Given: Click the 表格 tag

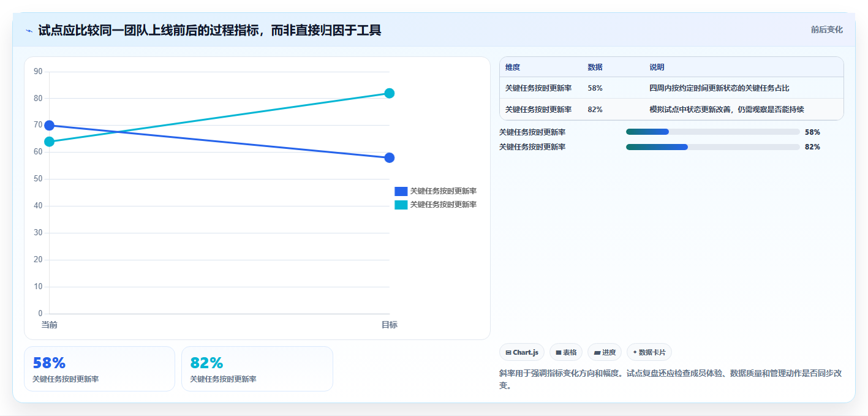Looking at the screenshot, I should pos(566,352).
